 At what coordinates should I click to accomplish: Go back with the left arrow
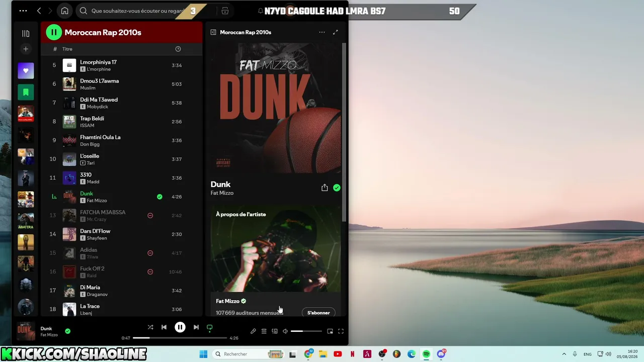[39, 11]
